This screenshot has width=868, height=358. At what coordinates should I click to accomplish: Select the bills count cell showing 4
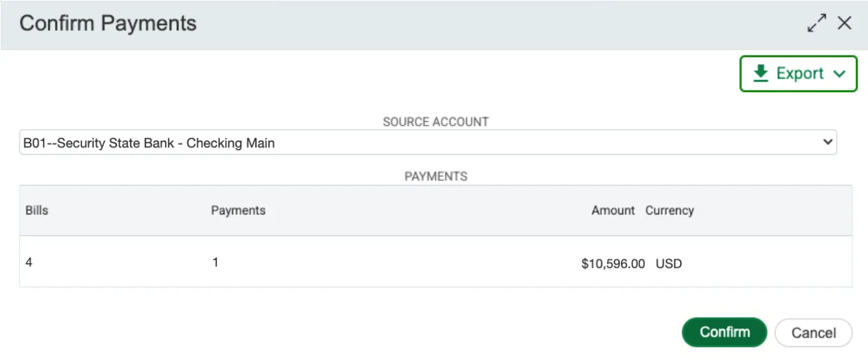tap(29, 262)
